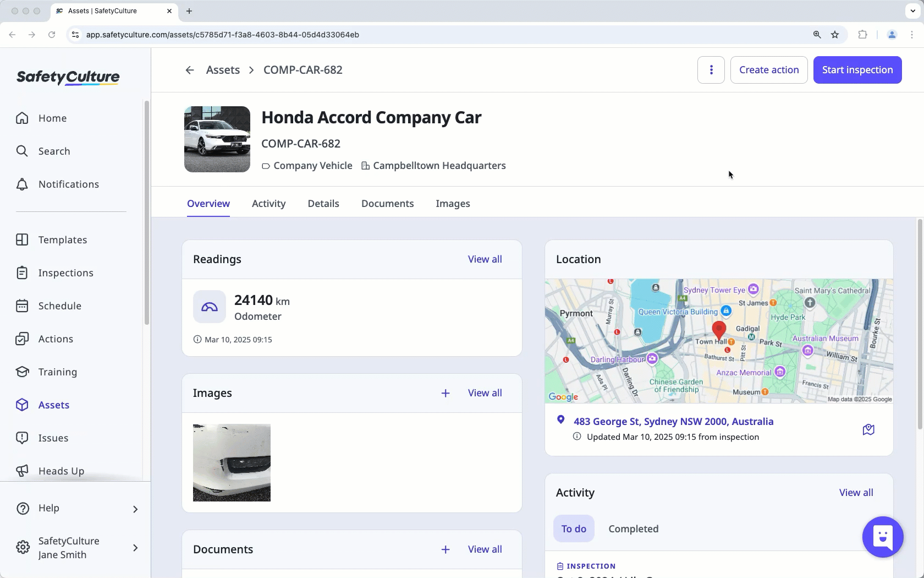The width and height of the screenshot is (924, 578).
Task: Click the odometer gauge icon in Readings
Action: [x=210, y=307]
